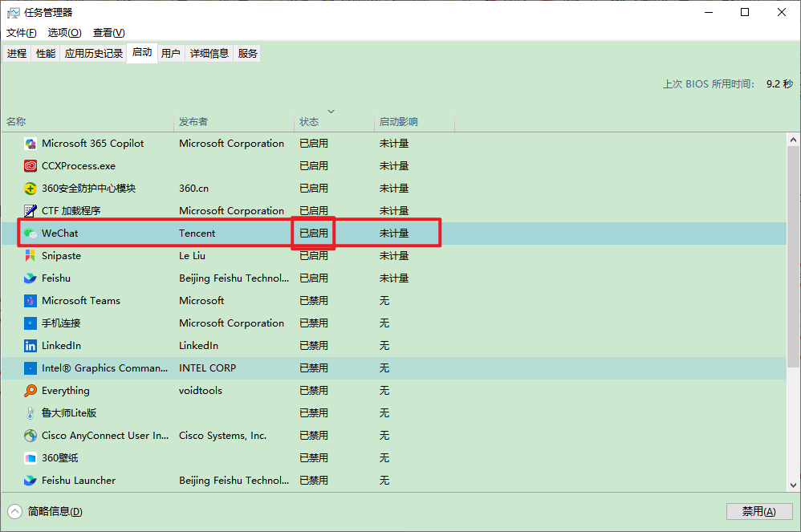Image resolution: width=801 pixels, height=532 pixels.
Task: Click the 上次 BIOS 所用时间 value 9.2 秒
Action: point(779,83)
